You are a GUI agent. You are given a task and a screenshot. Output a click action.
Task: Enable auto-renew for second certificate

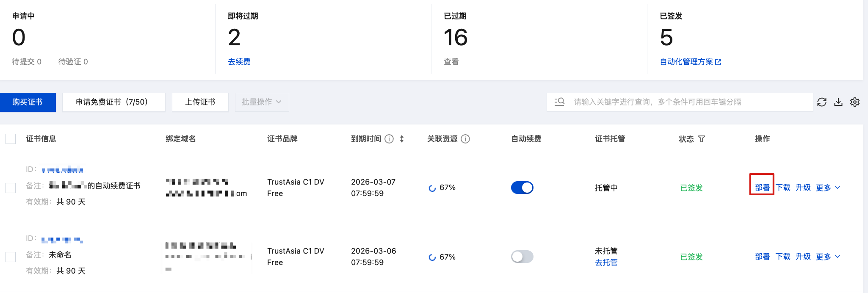pos(522,257)
